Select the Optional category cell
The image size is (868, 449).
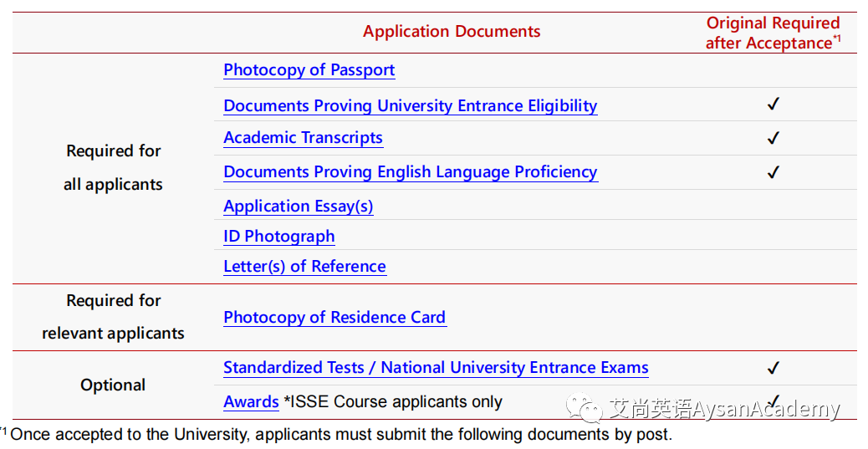[113, 385]
